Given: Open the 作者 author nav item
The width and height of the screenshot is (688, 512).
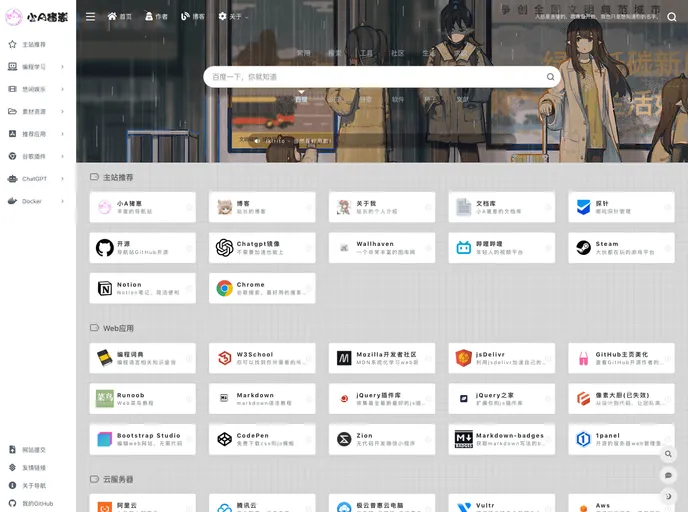Looking at the screenshot, I should click(156, 17).
